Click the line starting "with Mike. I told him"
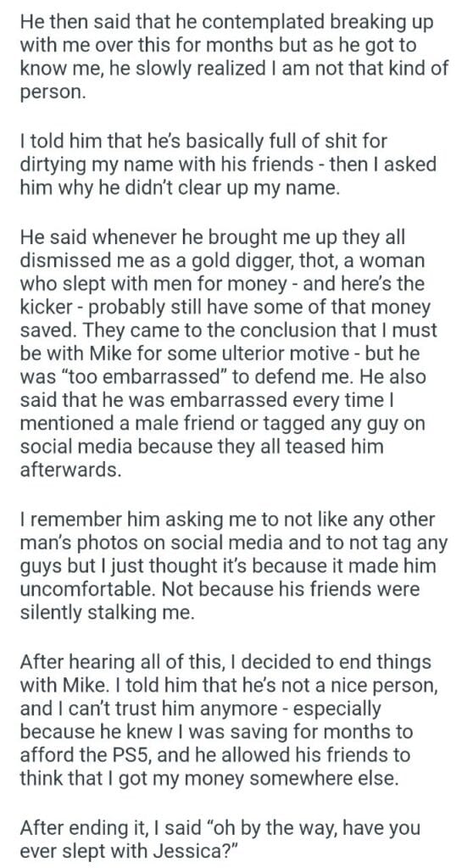 230,685
